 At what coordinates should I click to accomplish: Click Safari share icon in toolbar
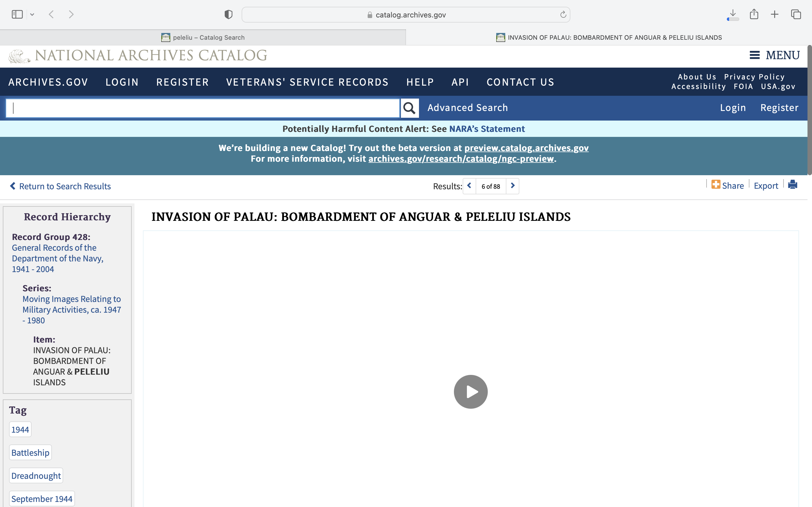click(x=754, y=14)
